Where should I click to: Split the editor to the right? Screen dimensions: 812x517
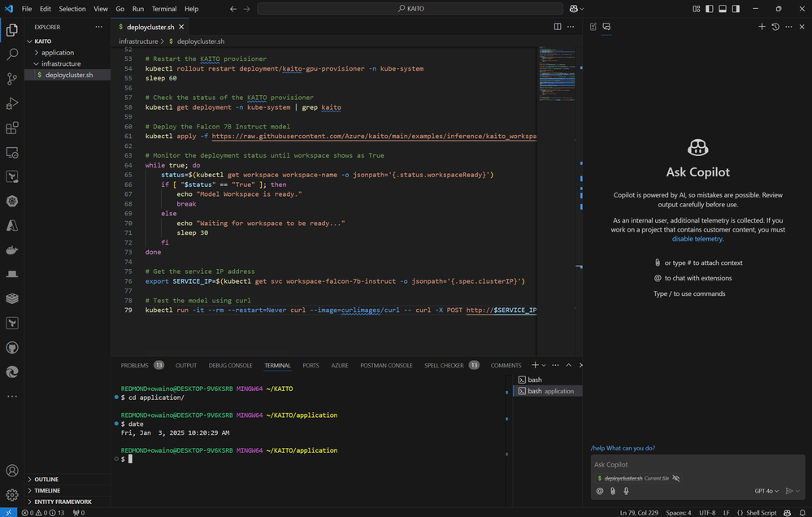coord(558,27)
